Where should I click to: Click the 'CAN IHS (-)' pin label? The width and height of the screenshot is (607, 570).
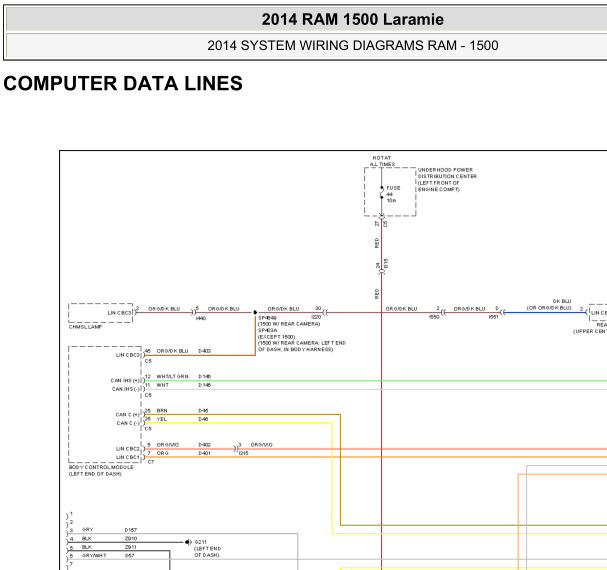(x=126, y=389)
